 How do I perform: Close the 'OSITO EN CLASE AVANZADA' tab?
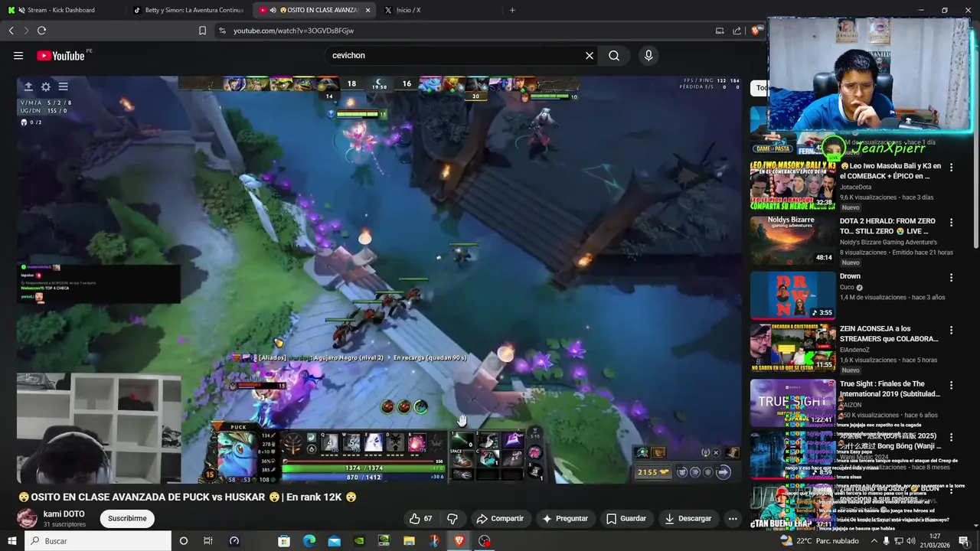tap(368, 10)
